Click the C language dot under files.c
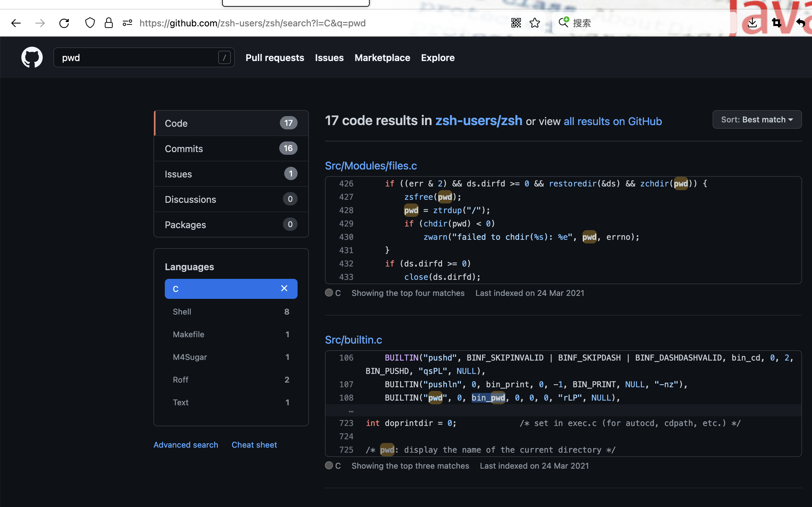Image resolution: width=812 pixels, height=507 pixels. pyautogui.click(x=329, y=293)
